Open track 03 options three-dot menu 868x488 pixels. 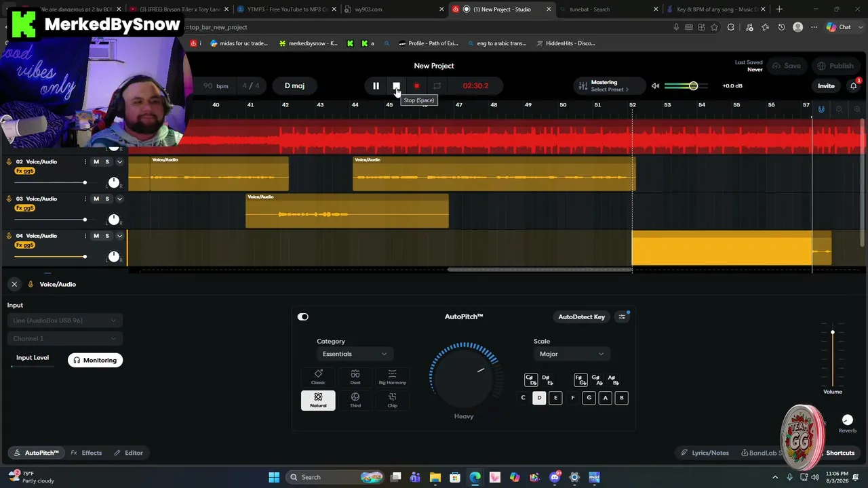(85, 199)
